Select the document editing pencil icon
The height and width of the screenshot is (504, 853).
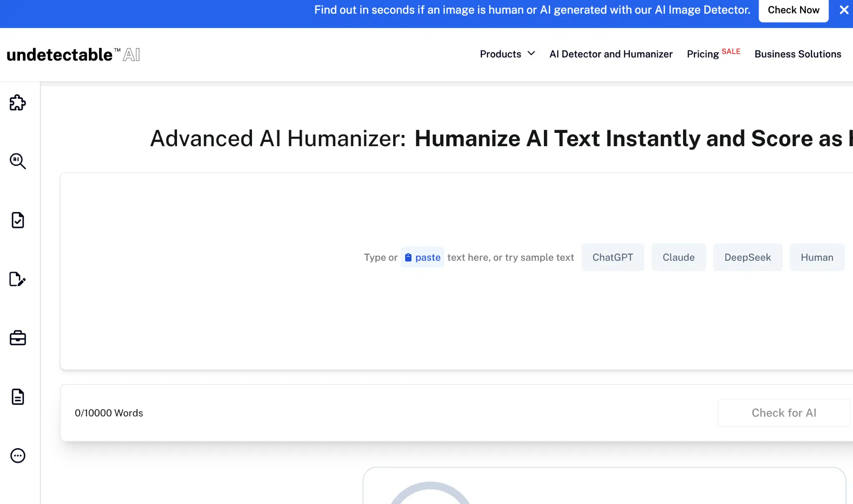(17, 279)
